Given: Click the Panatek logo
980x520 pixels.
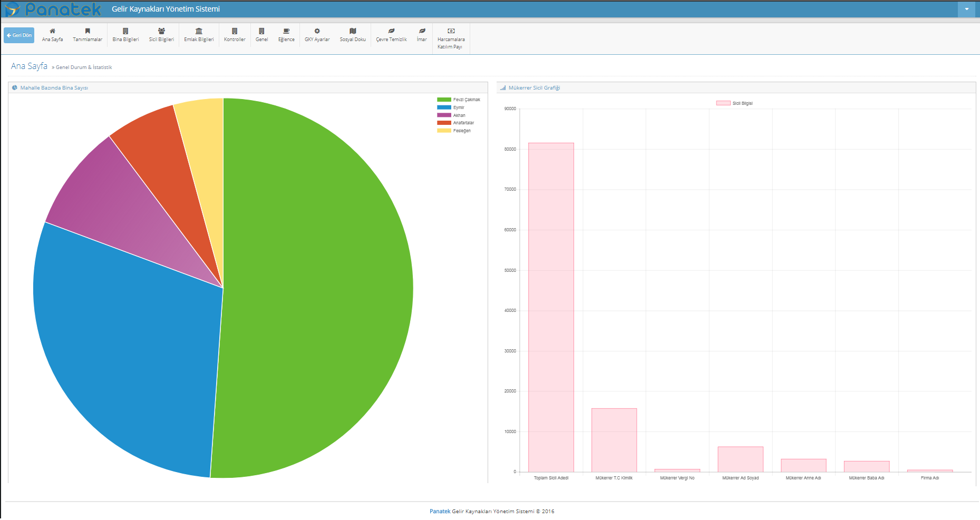Looking at the screenshot, I should 53,9.
